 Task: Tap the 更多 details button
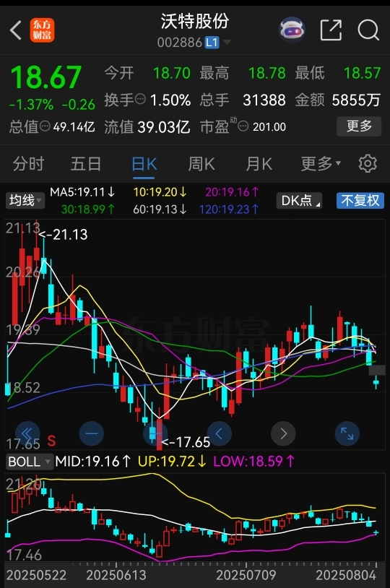pyautogui.click(x=359, y=126)
